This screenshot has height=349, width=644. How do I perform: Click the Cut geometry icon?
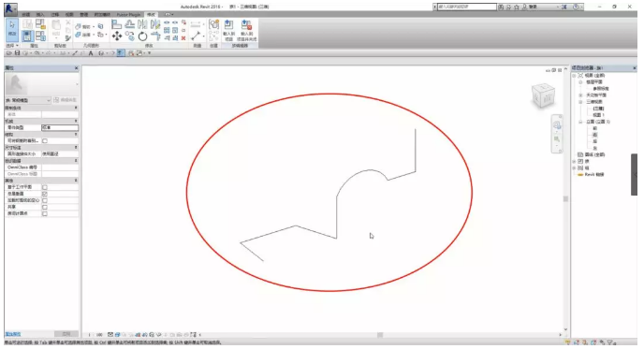[78, 27]
